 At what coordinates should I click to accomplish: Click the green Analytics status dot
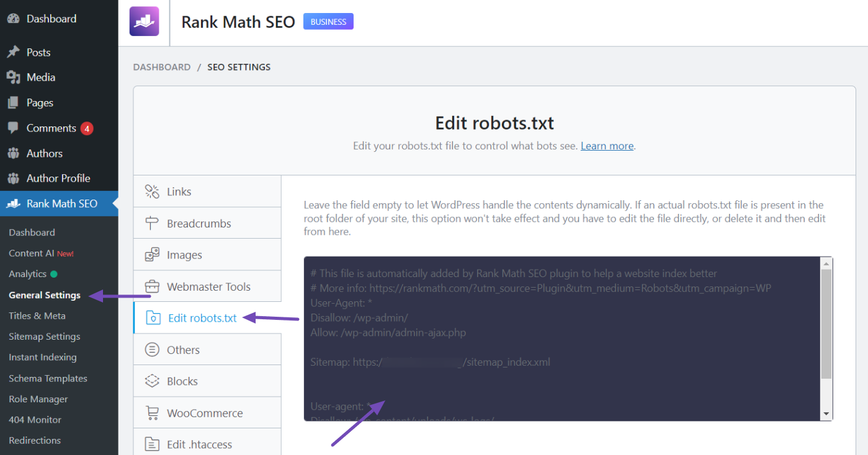coord(53,274)
